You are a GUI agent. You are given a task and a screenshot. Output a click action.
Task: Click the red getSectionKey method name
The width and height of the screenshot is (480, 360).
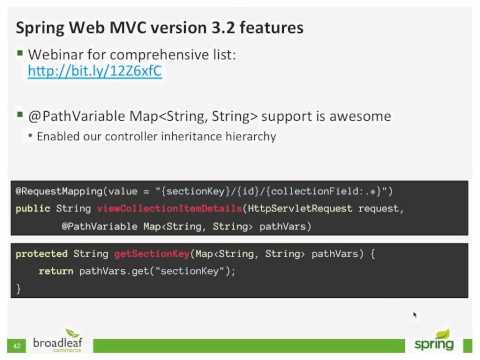(152, 254)
